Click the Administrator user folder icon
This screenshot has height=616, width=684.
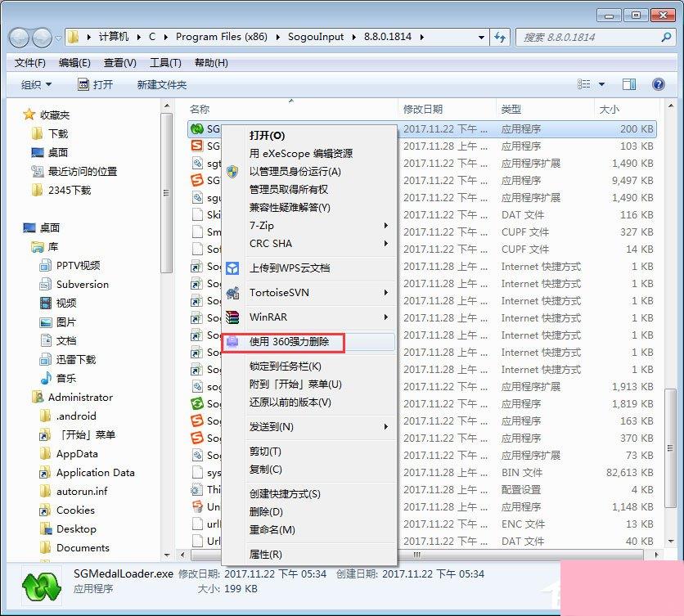[x=38, y=397]
